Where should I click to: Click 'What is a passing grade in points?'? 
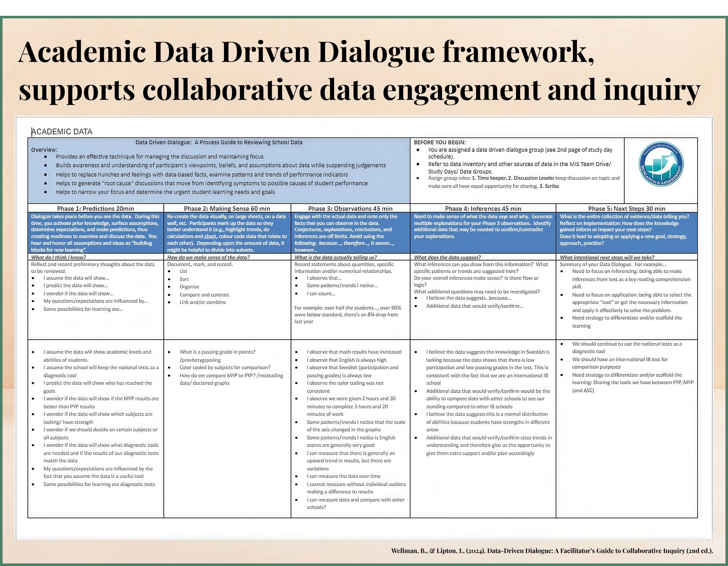point(217,352)
